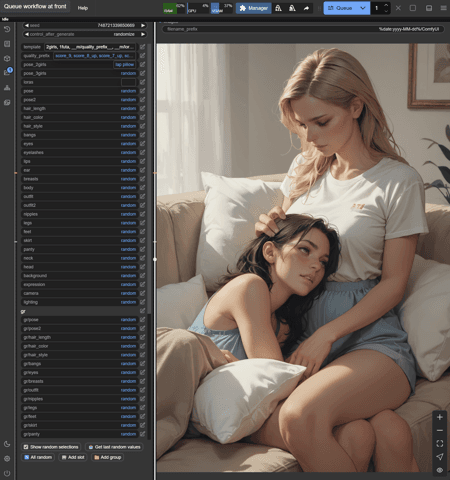This screenshot has width=450, height=480.
Task: Click edit icon beside hair_color row
Action: [x=143, y=117]
